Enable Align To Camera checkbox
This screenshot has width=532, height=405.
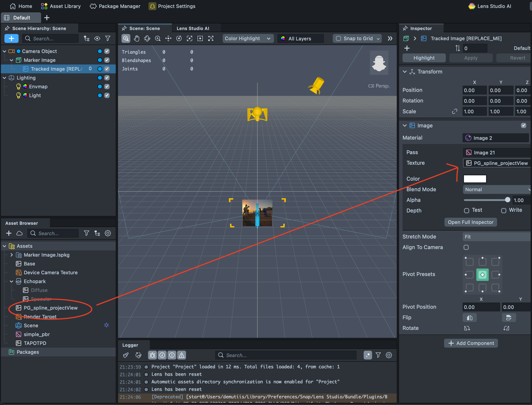[466, 247]
